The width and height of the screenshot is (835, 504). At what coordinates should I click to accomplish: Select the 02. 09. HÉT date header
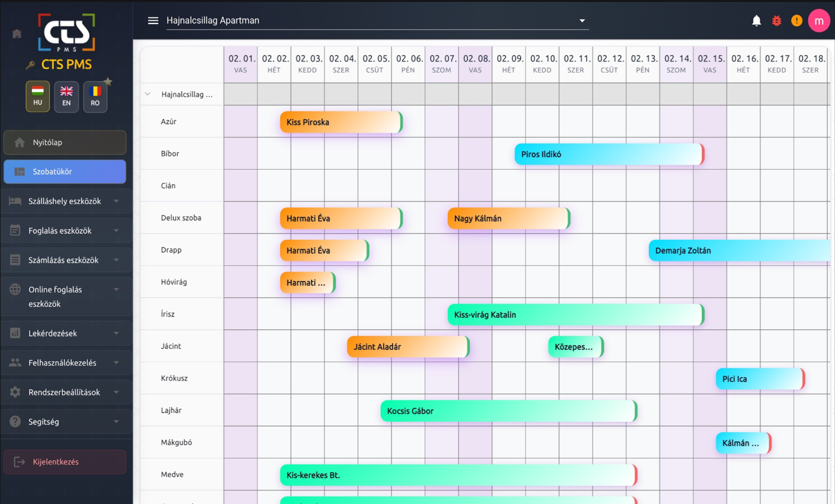click(x=508, y=64)
